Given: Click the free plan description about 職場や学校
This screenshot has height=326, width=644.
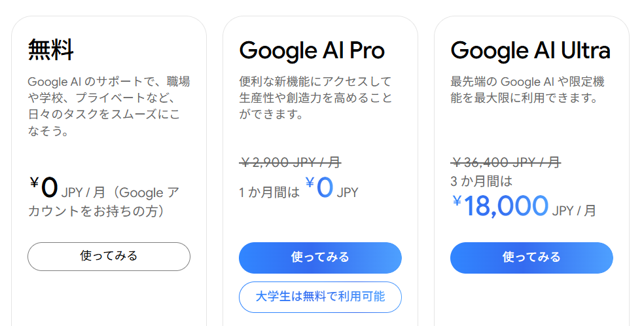Looking at the screenshot, I should click(109, 106).
